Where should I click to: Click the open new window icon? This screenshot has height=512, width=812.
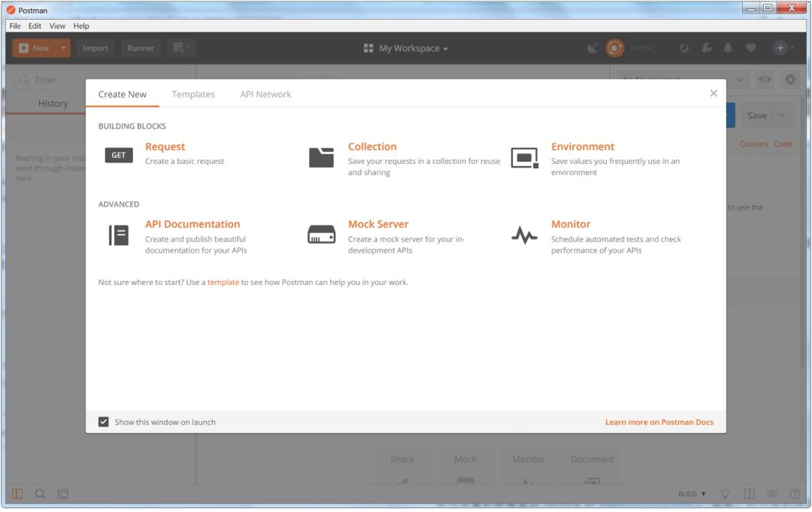pyautogui.click(x=181, y=48)
